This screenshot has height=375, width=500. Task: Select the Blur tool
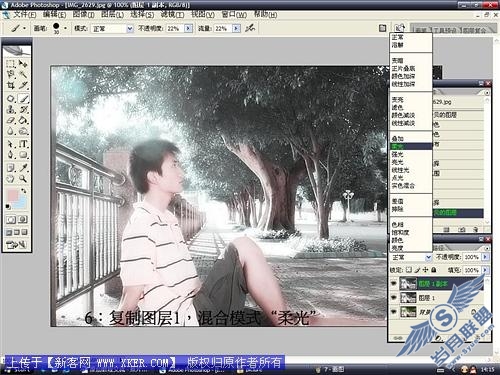pos(11,131)
